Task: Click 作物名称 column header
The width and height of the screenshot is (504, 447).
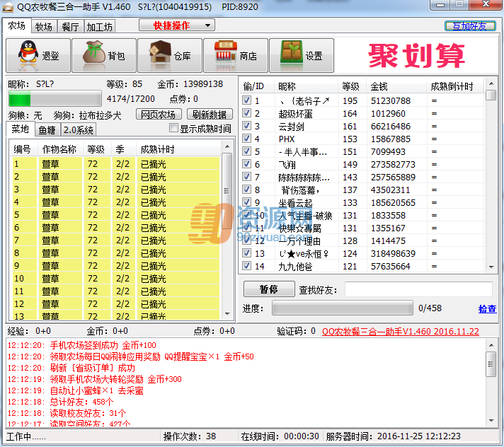Action: point(59,149)
